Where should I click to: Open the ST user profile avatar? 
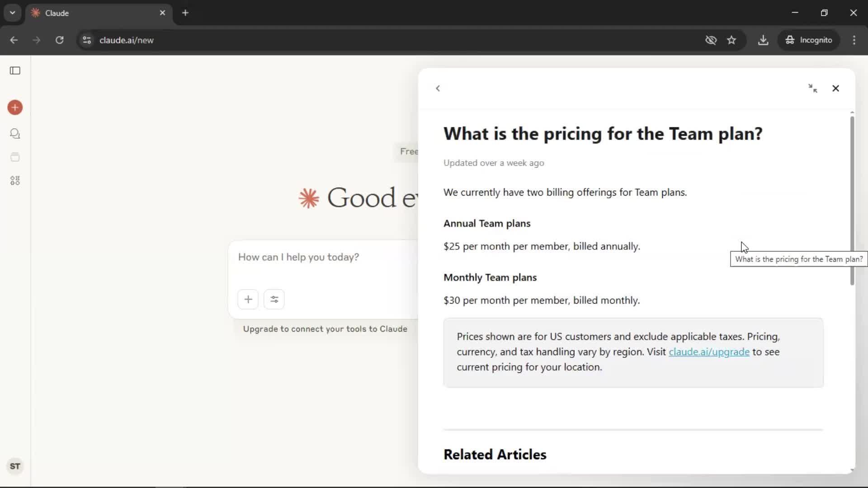click(15, 466)
